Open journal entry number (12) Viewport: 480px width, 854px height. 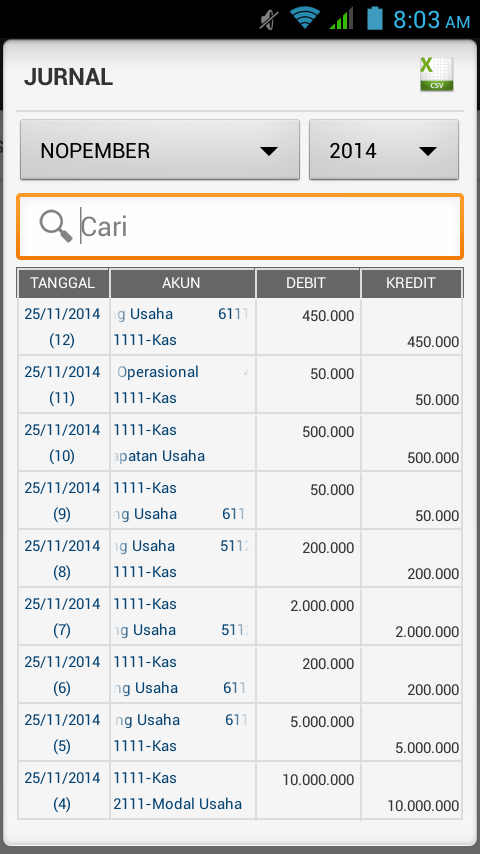coord(240,327)
